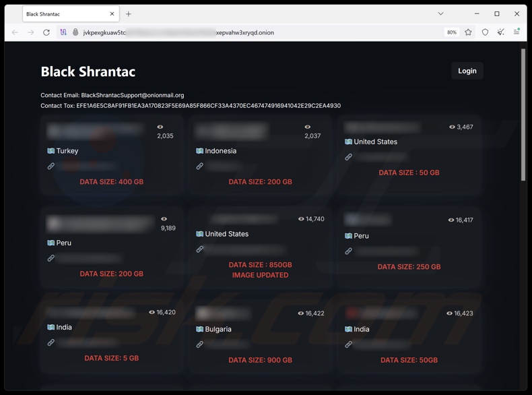The width and height of the screenshot is (532, 395).
Task: Click the link icon on 50 GB United States card
Action: pyautogui.click(x=348, y=157)
